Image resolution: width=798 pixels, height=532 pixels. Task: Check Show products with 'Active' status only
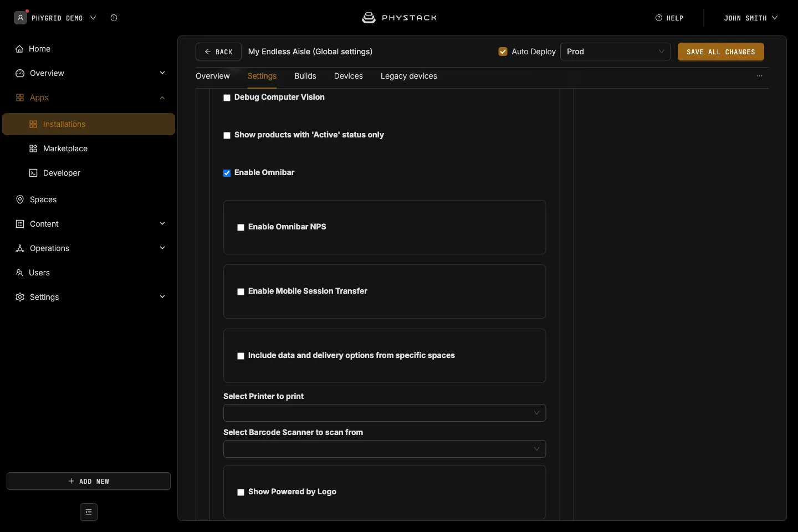coord(227,135)
